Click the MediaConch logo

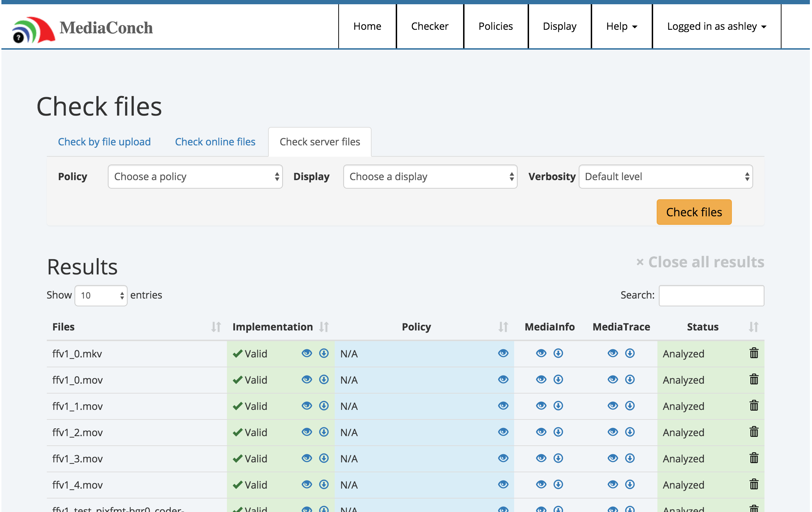pyautogui.click(x=34, y=30)
